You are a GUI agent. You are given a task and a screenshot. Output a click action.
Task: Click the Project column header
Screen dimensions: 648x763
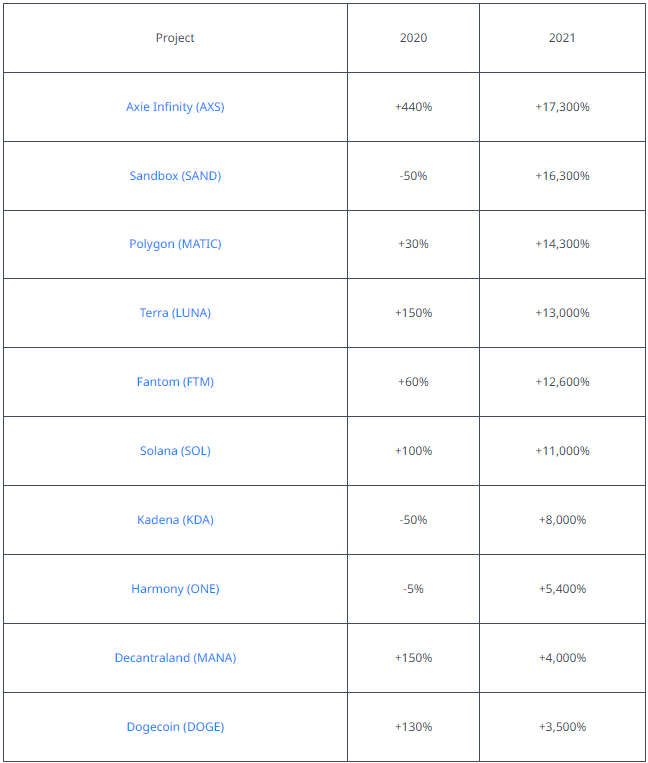[175, 38]
